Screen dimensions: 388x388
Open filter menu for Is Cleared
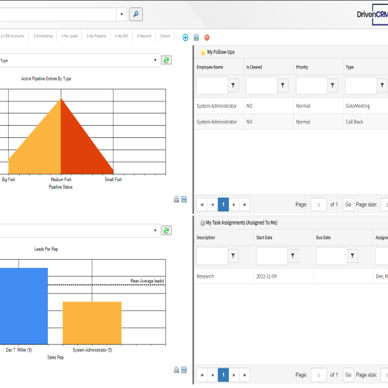[x=283, y=86]
